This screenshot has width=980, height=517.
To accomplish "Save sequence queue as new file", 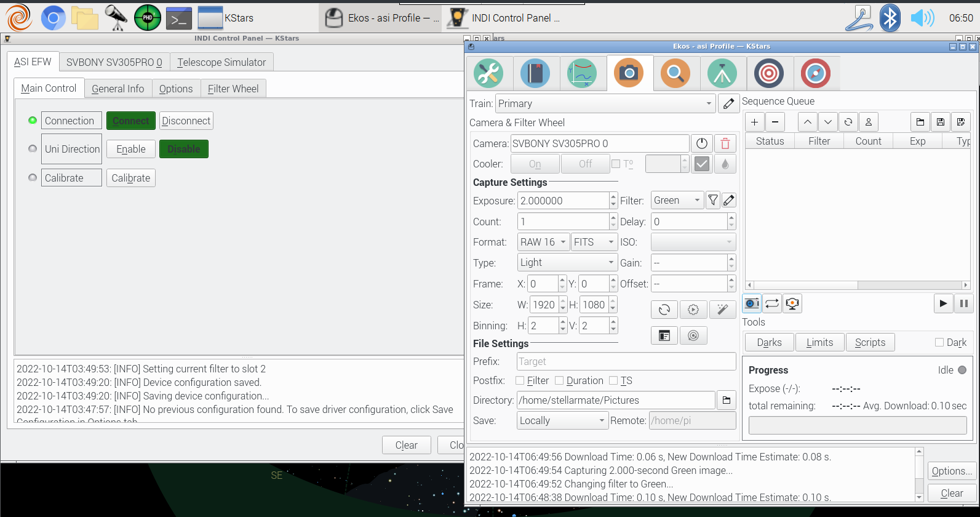I will coord(961,122).
